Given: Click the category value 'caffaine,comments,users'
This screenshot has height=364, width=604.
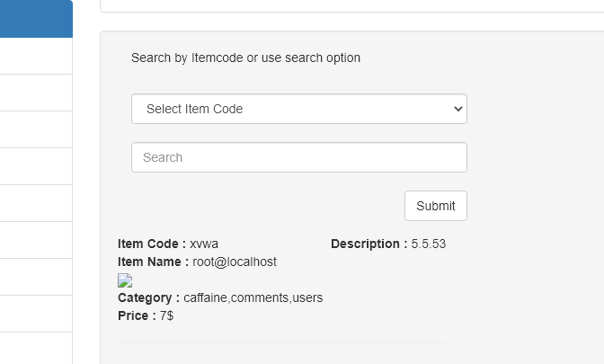Looking at the screenshot, I should click(253, 297).
